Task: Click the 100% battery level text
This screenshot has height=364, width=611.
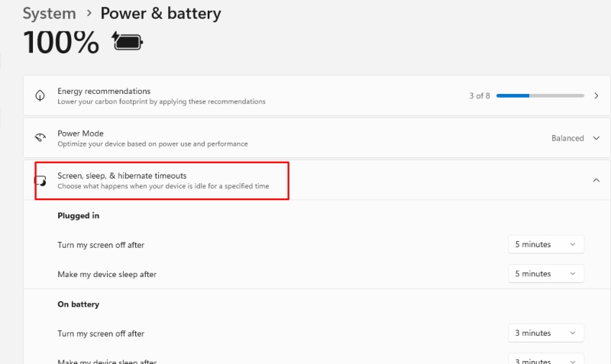Action: click(61, 42)
